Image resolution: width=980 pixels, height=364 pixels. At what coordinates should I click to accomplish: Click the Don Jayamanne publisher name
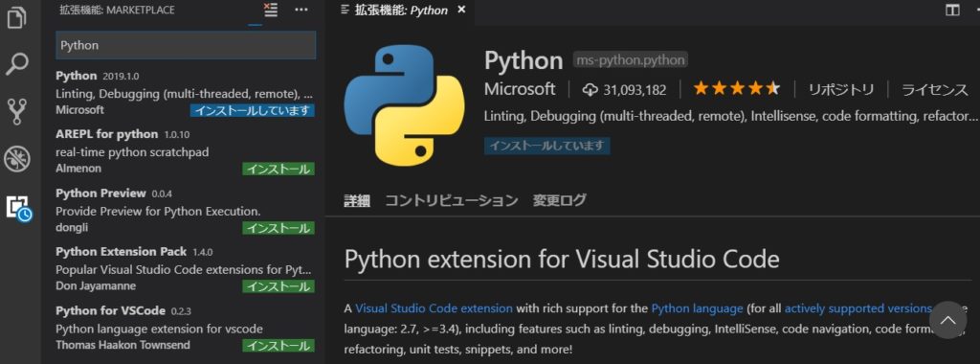(x=96, y=286)
